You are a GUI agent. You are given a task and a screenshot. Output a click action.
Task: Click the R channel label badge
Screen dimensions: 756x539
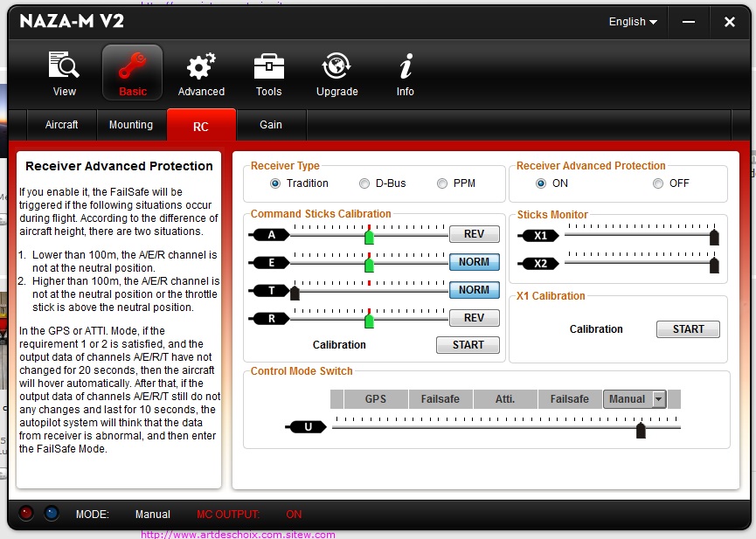(x=269, y=319)
